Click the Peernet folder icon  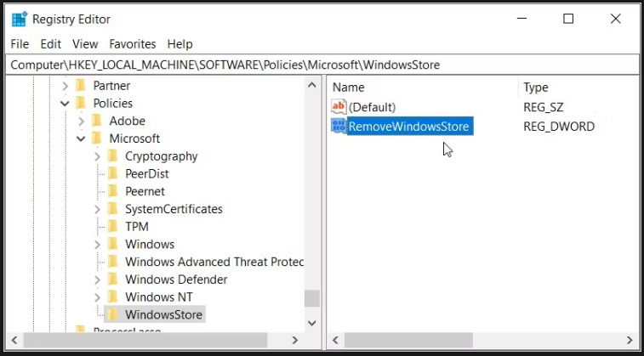tap(113, 191)
